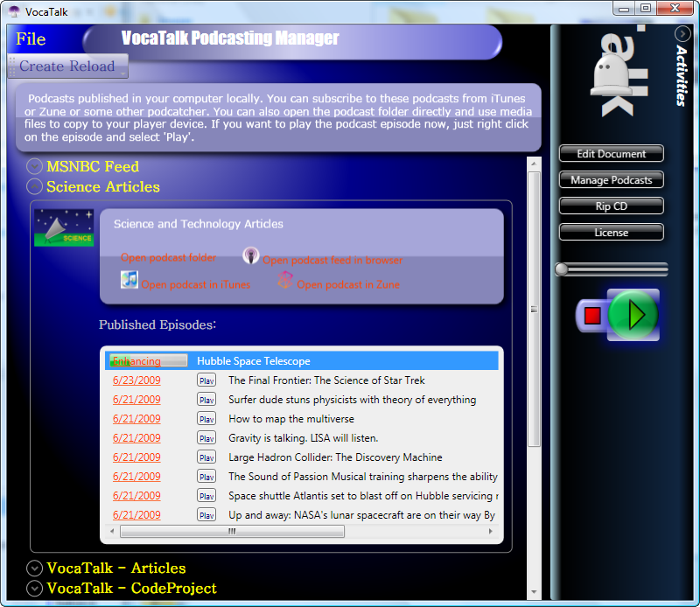
Task: Click the VocaTalk title bar app icon
Action: [x=14, y=11]
